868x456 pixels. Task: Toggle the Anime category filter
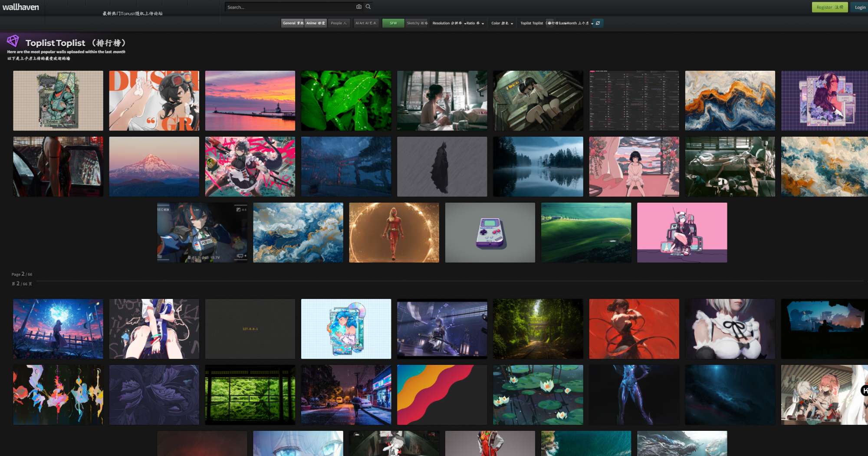316,23
